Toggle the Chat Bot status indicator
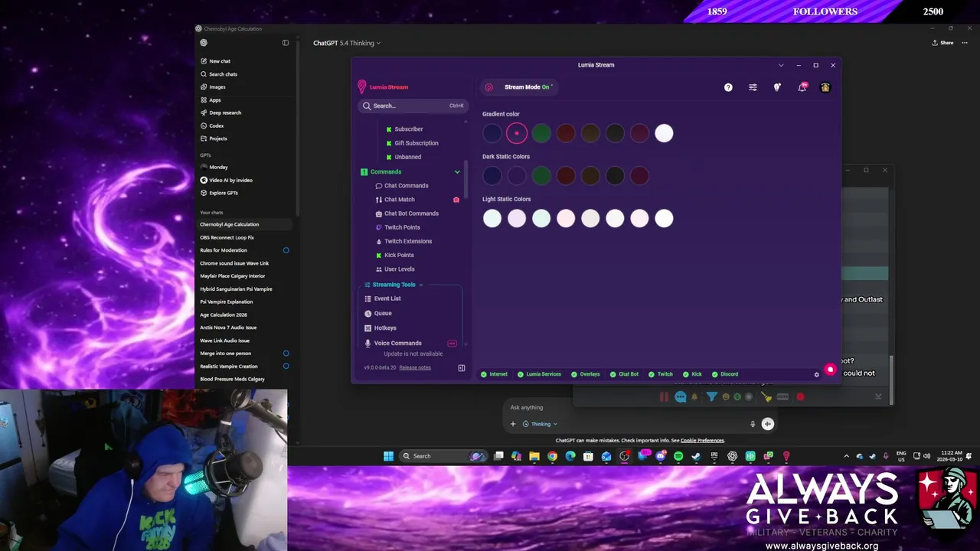980x551 pixels. click(x=624, y=374)
